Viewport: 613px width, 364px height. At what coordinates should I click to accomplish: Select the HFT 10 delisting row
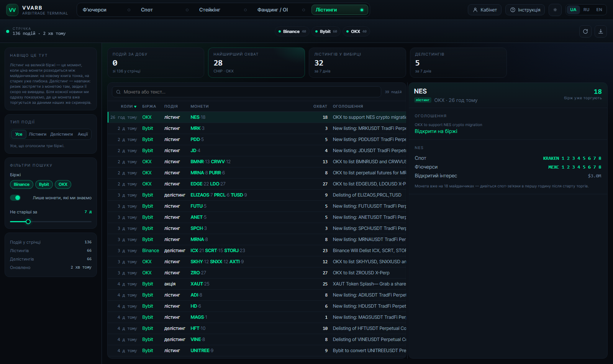click(x=257, y=328)
